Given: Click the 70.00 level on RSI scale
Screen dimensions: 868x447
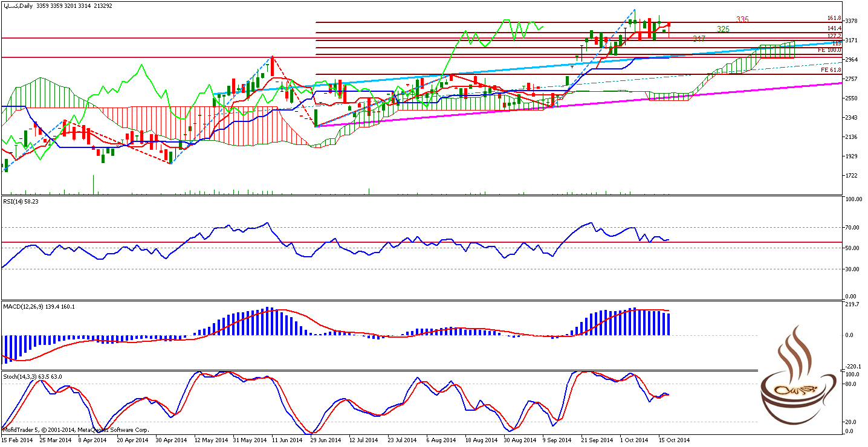Looking at the screenshot, I should click(x=852, y=227).
